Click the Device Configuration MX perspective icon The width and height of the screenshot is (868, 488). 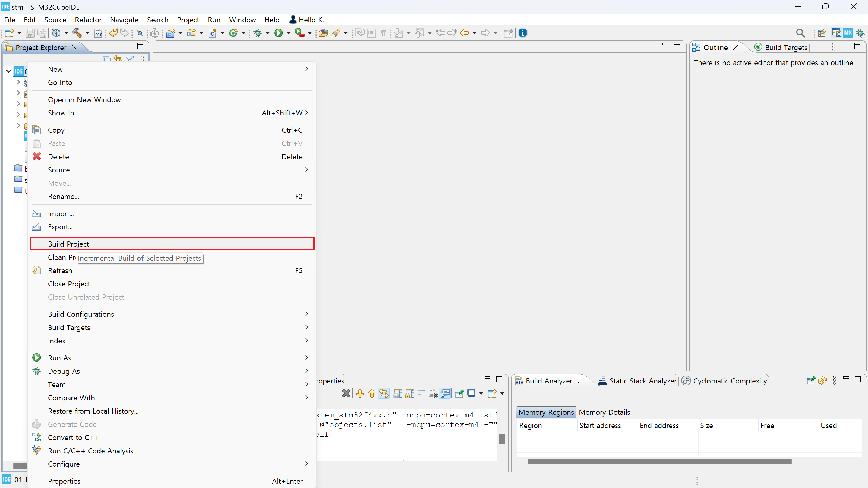tap(848, 33)
